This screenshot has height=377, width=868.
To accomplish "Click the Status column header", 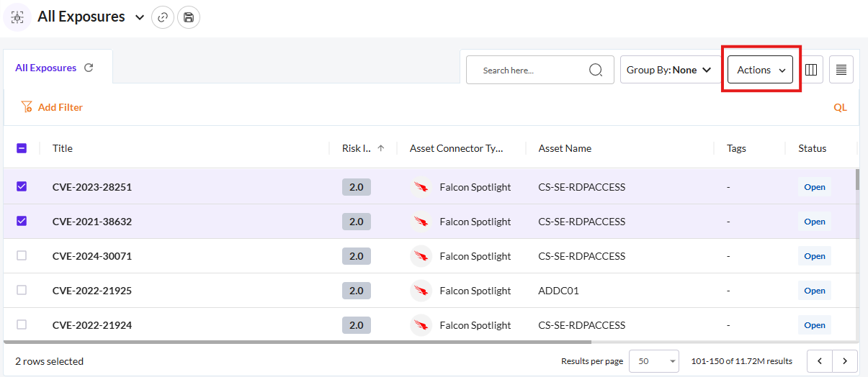I will coord(813,148).
